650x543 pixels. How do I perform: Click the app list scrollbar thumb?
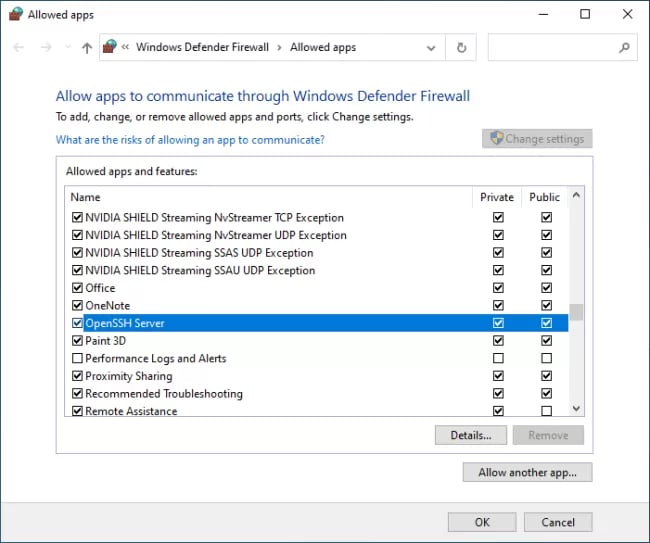576,312
